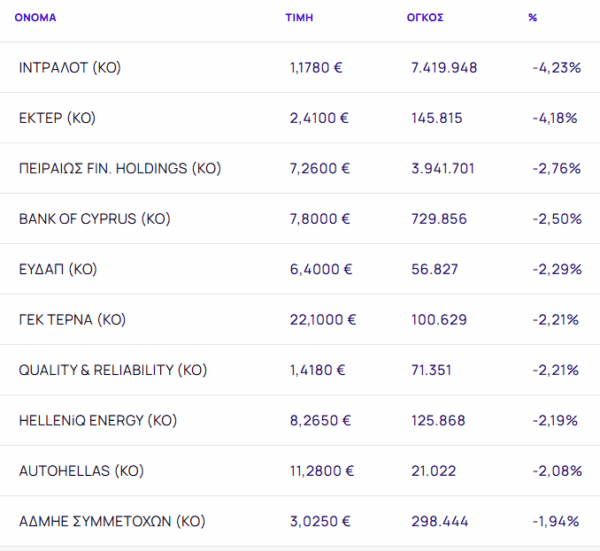Click the ΤΙΜΗ column header
600x551 pixels.
(x=299, y=18)
